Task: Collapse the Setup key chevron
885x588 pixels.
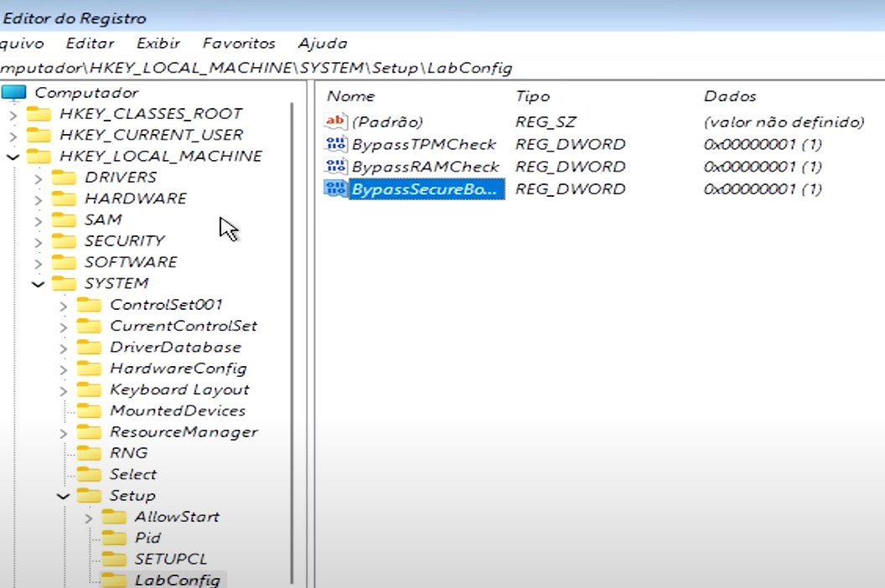Action: 63,496
